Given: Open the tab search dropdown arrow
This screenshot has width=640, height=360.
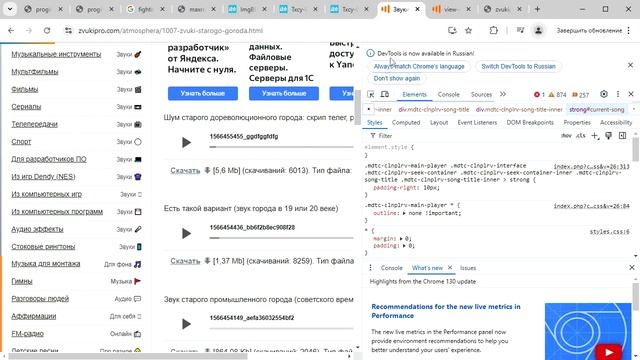Looking at the screenshot, I should click(x=10, y=9).
